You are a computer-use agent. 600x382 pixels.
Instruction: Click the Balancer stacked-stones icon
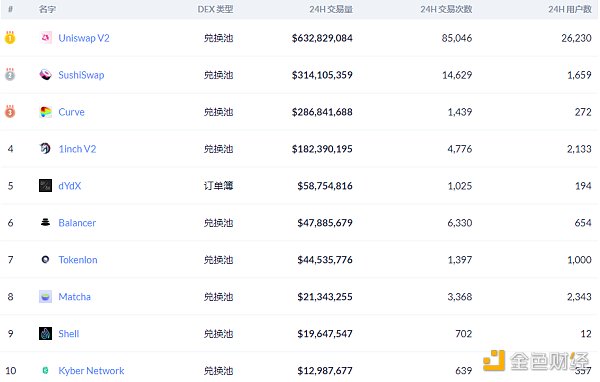click(46, 222)
